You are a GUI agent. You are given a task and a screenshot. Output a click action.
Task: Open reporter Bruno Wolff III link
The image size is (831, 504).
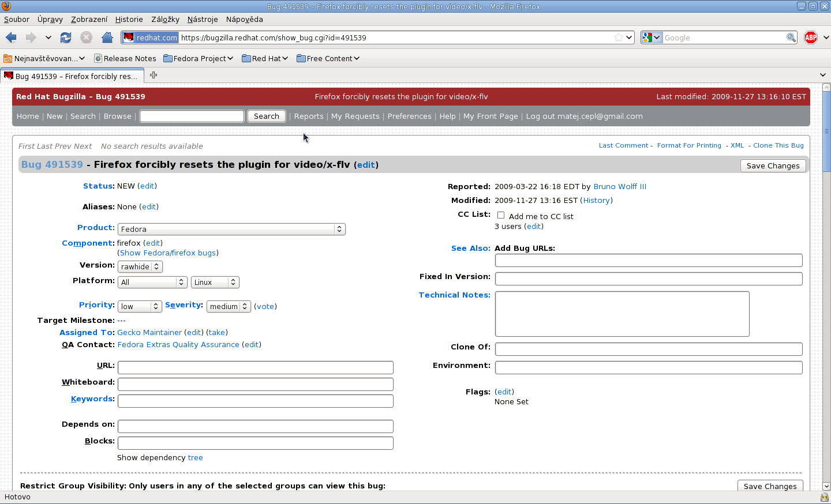coord(620,186)
